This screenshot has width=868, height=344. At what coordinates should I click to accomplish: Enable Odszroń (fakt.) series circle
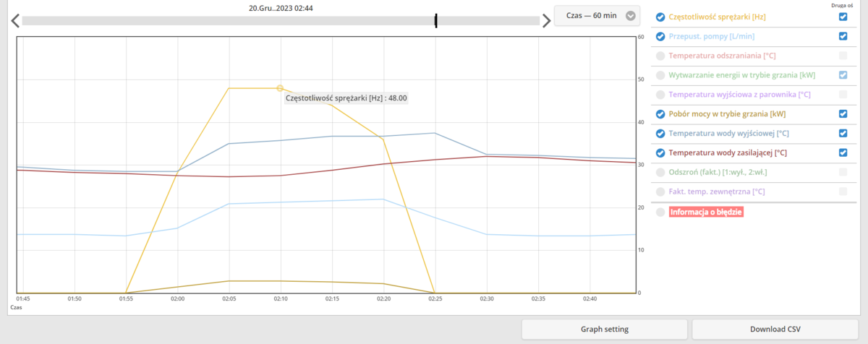click(660, 173)
